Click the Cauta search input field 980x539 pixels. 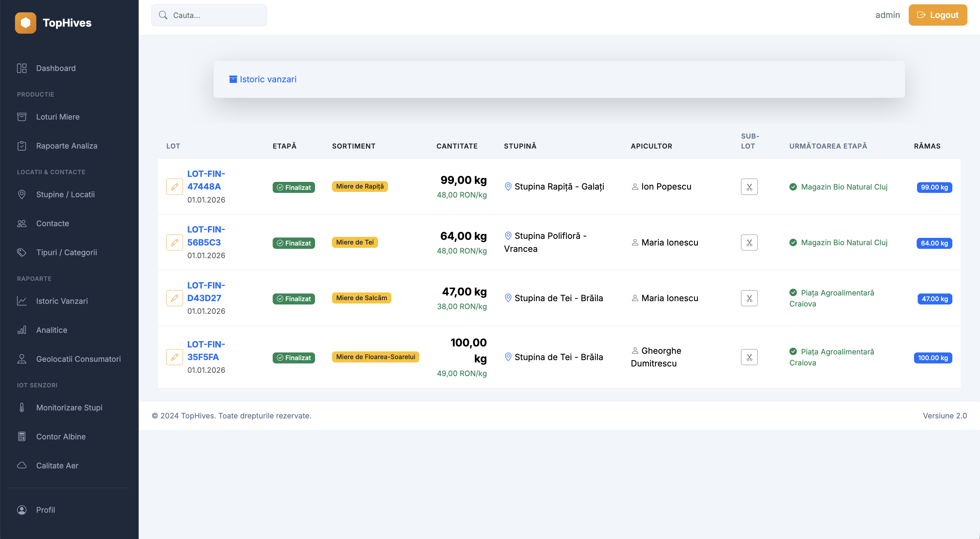[209, 15]
